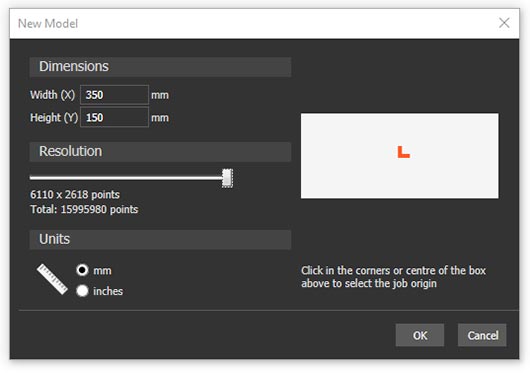
Task: Click the 'mm' label beside the radio button
Action: [102, 271]
